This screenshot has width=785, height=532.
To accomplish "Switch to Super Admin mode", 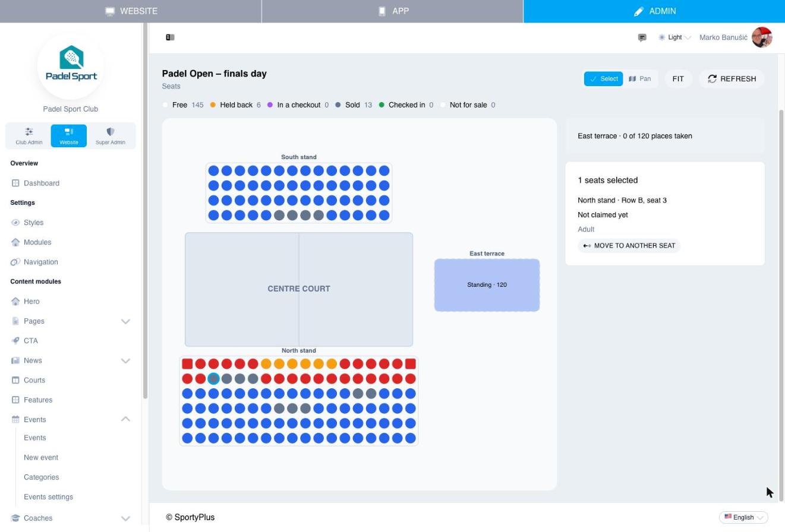I will point(111,135).
